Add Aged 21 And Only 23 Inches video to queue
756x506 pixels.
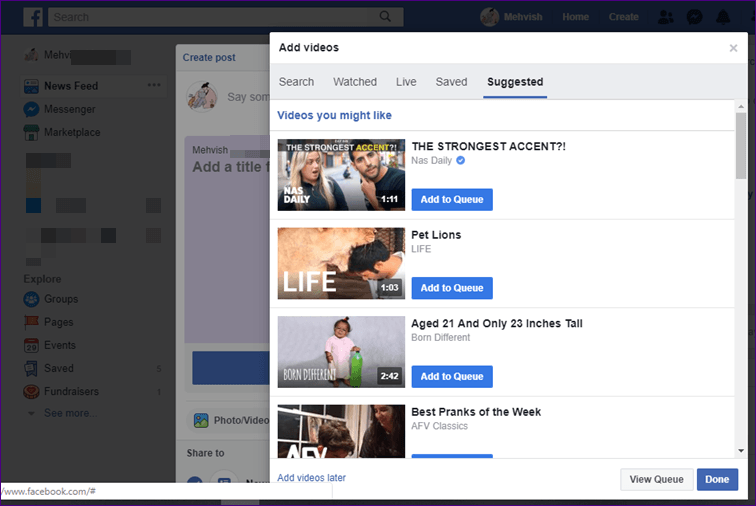pyautogui.click(x=452, y=377)
